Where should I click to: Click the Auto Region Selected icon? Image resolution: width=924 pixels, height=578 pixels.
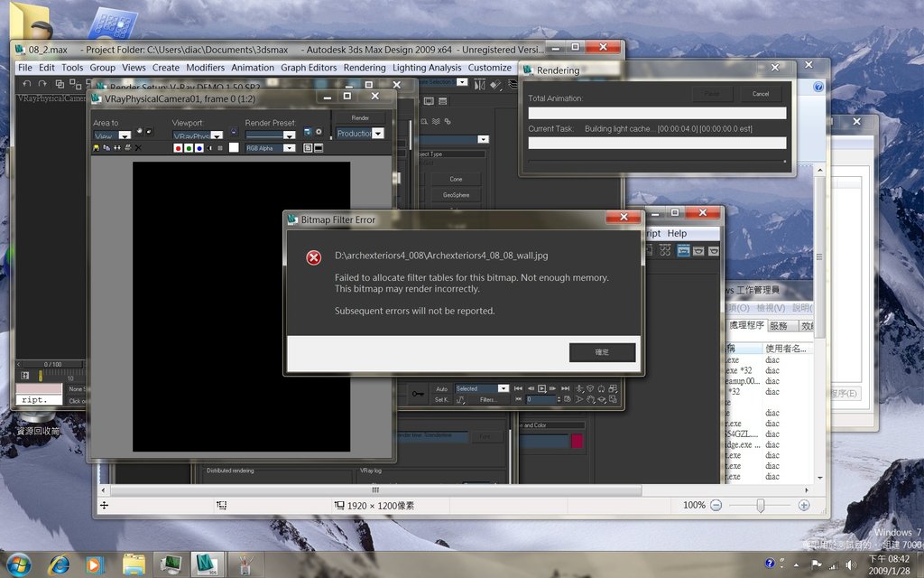tap(149, 131)
